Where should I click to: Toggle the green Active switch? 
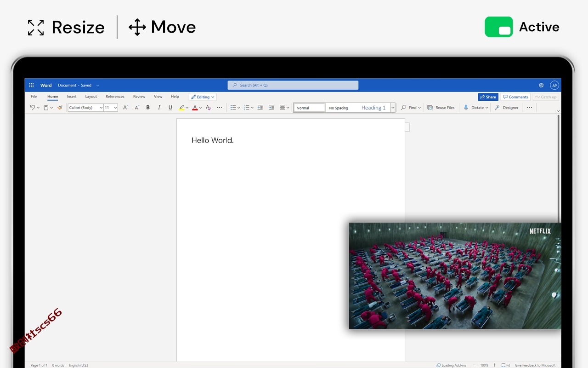click(x=499, y=27)
